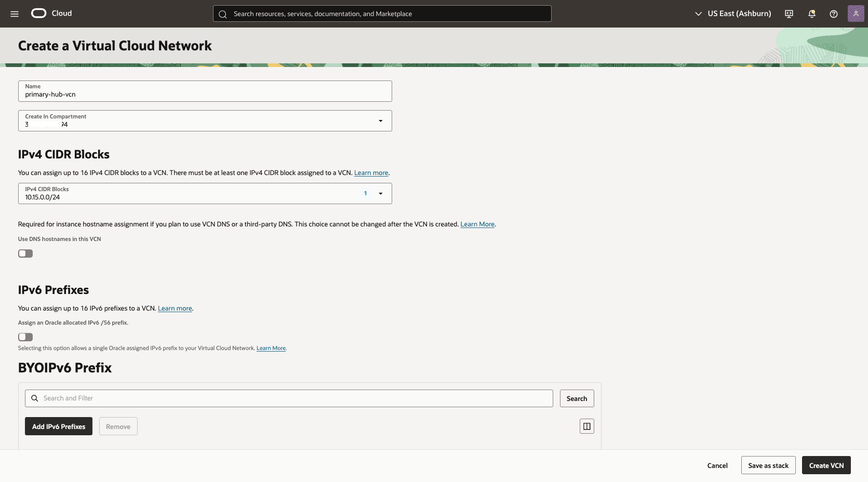Expand the Create In Compartment dropdown
Image resolution: width=868 pixels, height=482 pixels.
tap(380, 120)
